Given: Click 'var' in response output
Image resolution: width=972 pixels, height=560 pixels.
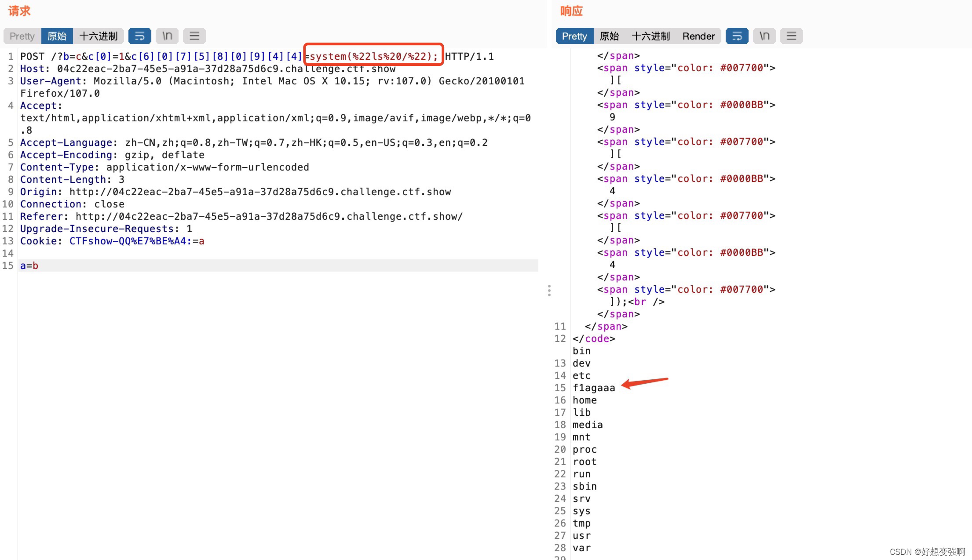Looking at the screenshot, I should click(x=581, y=548).
